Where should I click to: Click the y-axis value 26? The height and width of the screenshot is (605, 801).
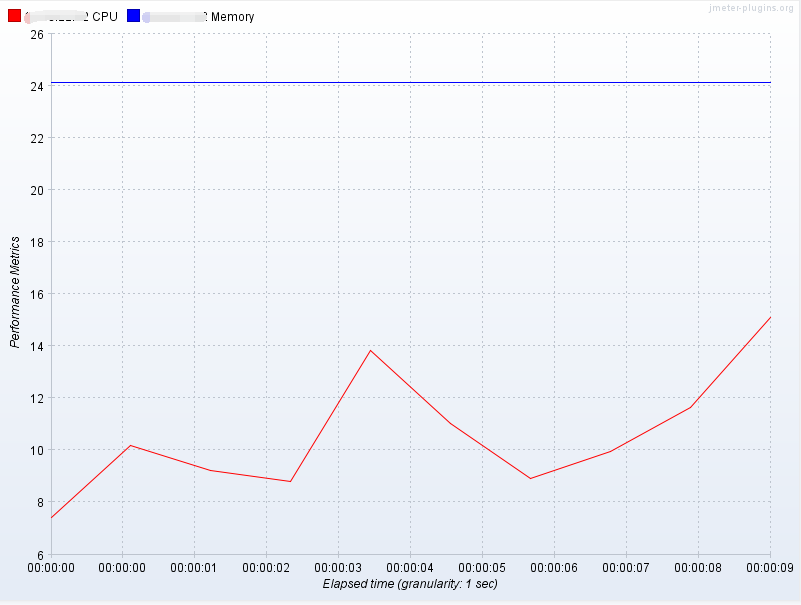click(x=37, y=34)
